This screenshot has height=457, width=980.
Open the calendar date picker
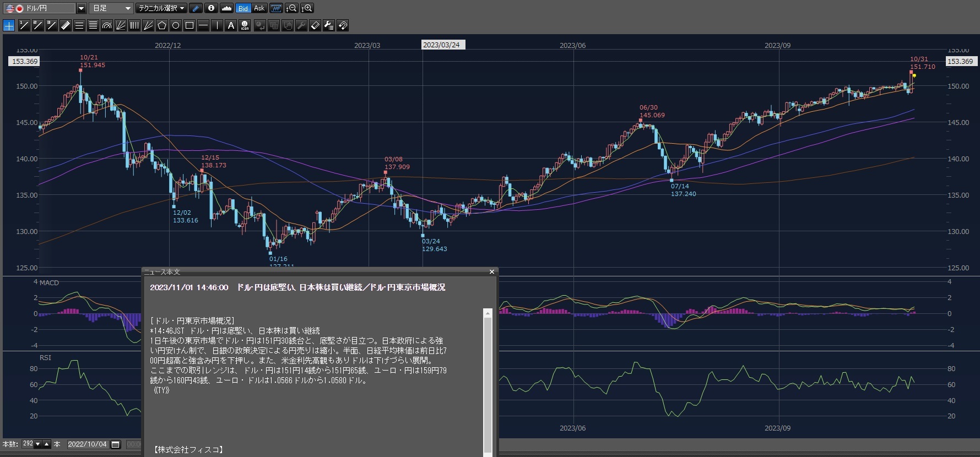(x=116, y=444)
